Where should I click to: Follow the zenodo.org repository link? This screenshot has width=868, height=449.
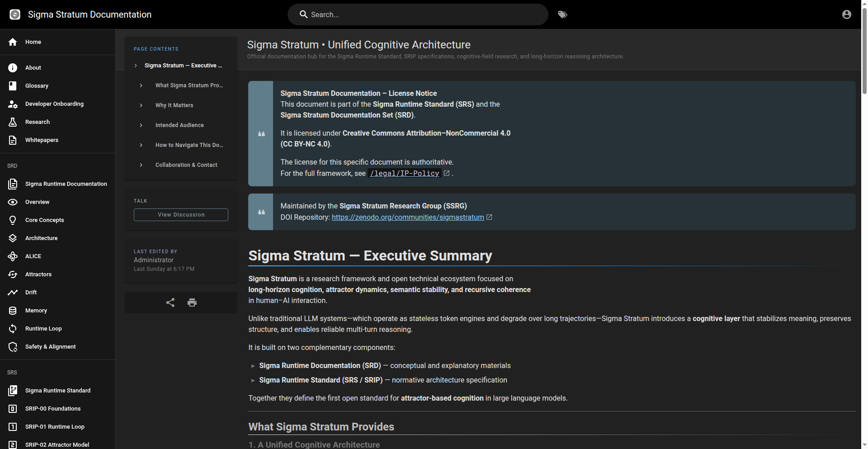coord(408,217)
